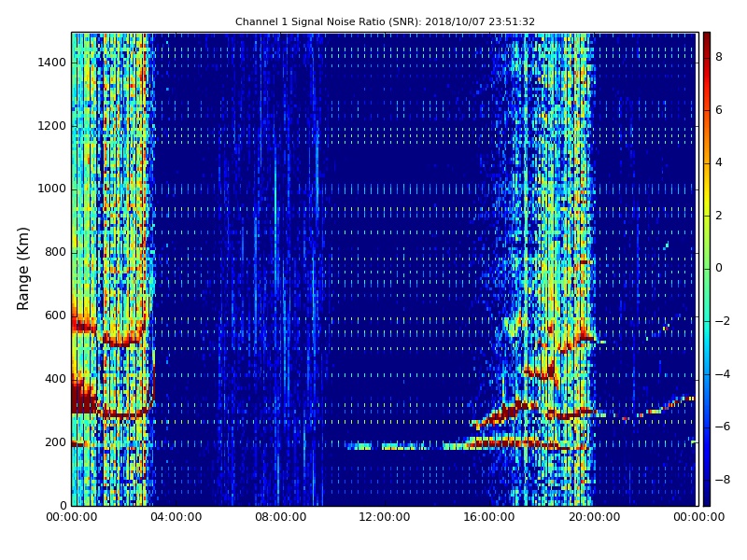Click the dark red top of the colorbar
This screenshot has height=560, width=747.
click(707, 38)
